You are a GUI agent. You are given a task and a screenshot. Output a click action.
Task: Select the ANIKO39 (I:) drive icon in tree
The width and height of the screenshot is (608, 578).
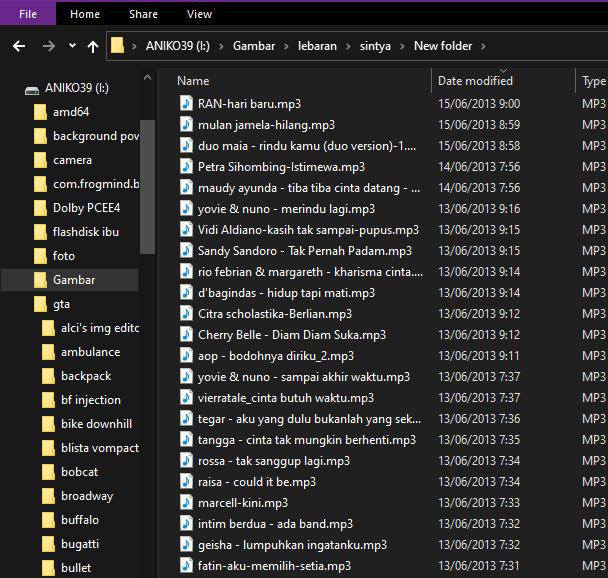[x=32, y=90]
